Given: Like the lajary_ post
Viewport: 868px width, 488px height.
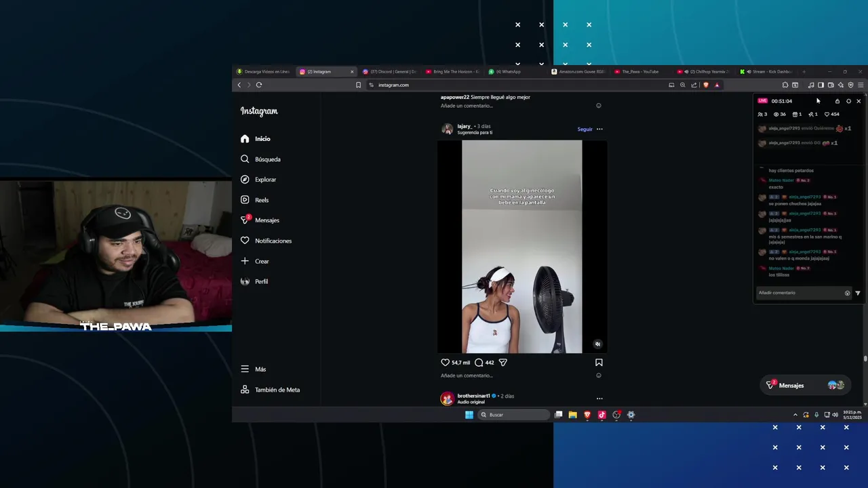Looking at the screenshot, I should [x=446, y=363].
